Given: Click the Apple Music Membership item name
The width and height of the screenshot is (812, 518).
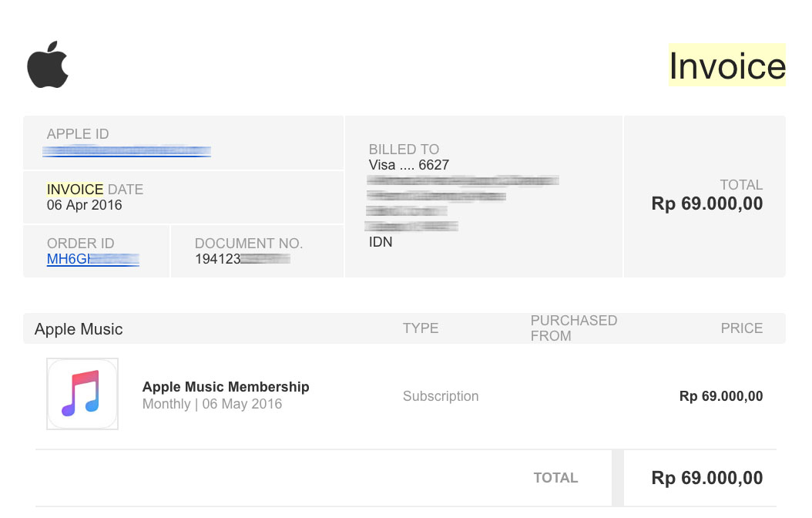Looking at the screenshot, I should [x=226, y=387].
